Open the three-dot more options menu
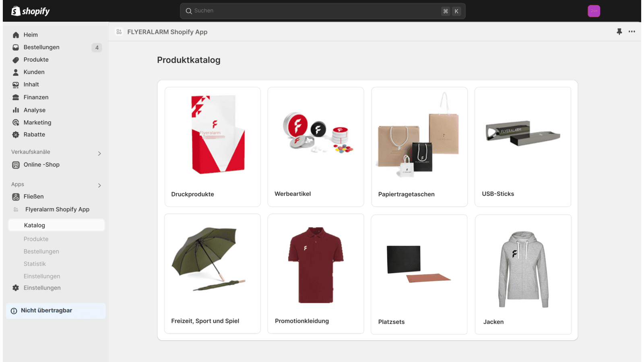This screenshot has width=644, height=362. click(632, 31)
